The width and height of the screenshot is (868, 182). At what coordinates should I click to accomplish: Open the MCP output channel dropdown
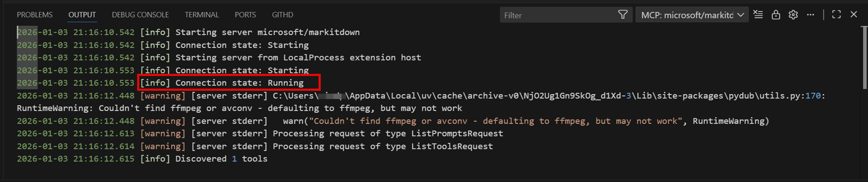692,15
